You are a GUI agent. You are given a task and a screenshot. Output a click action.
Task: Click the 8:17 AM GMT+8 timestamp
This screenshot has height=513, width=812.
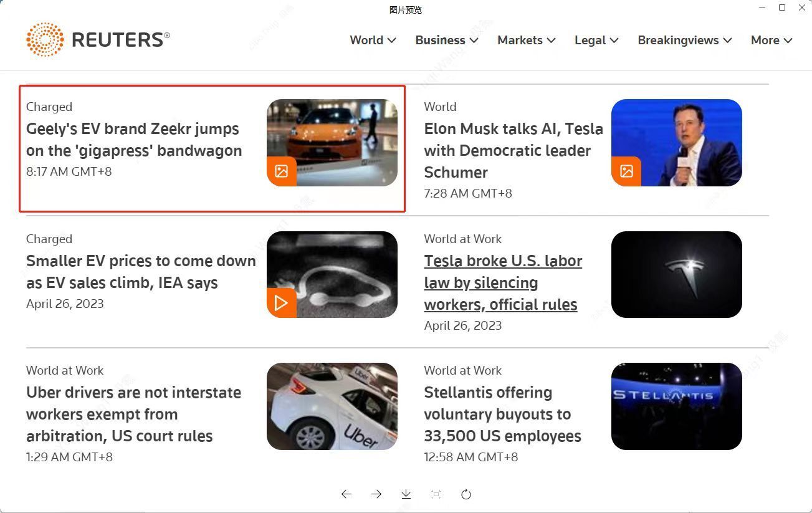click(69, 171)
